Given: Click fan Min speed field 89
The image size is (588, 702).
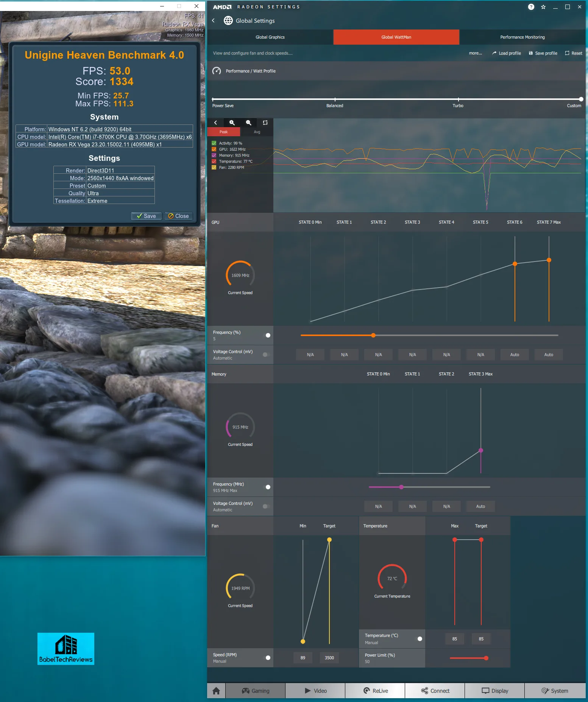Looking at the screenshot, I should [303, 658].
